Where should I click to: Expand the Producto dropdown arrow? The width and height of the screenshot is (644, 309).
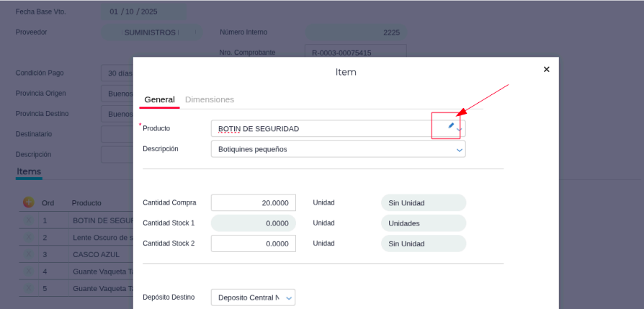click(460, 130)
